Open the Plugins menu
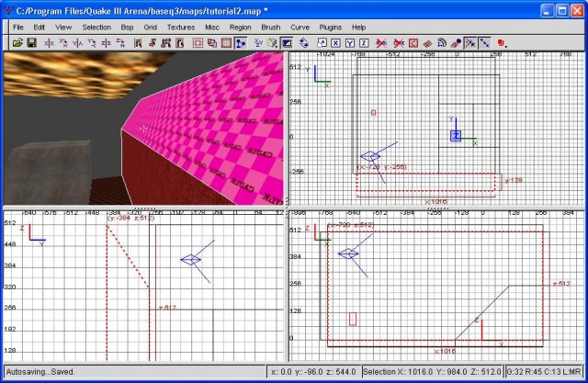588x383 pixels. 331,27
